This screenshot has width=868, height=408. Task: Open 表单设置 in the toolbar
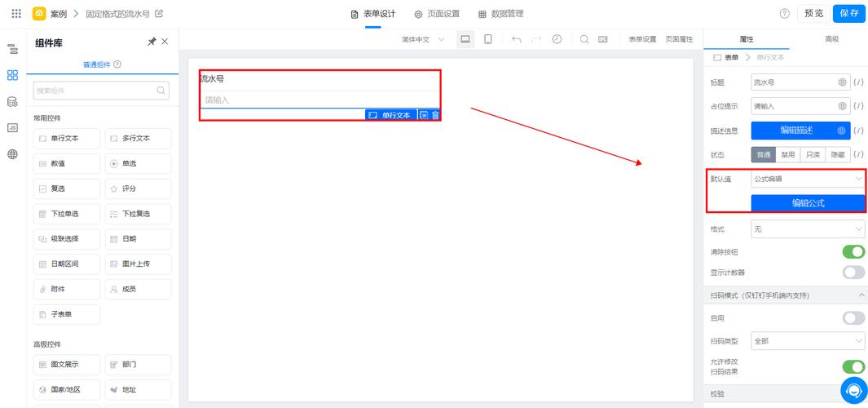[642, 39]
